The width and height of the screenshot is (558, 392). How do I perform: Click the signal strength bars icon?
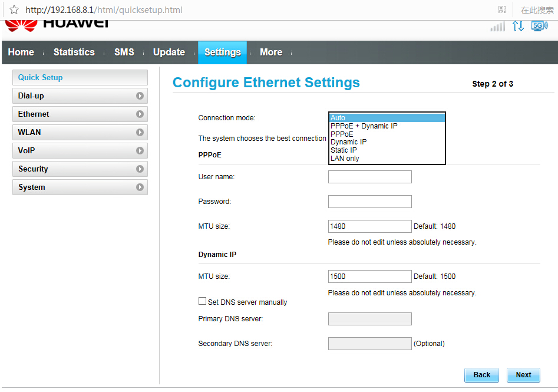[498, 27]
